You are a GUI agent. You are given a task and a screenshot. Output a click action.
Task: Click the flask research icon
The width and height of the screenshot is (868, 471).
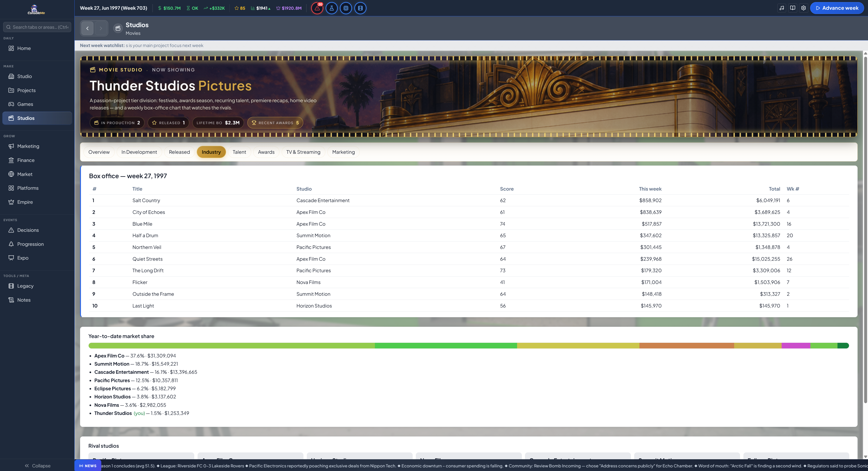pos(331,8)
